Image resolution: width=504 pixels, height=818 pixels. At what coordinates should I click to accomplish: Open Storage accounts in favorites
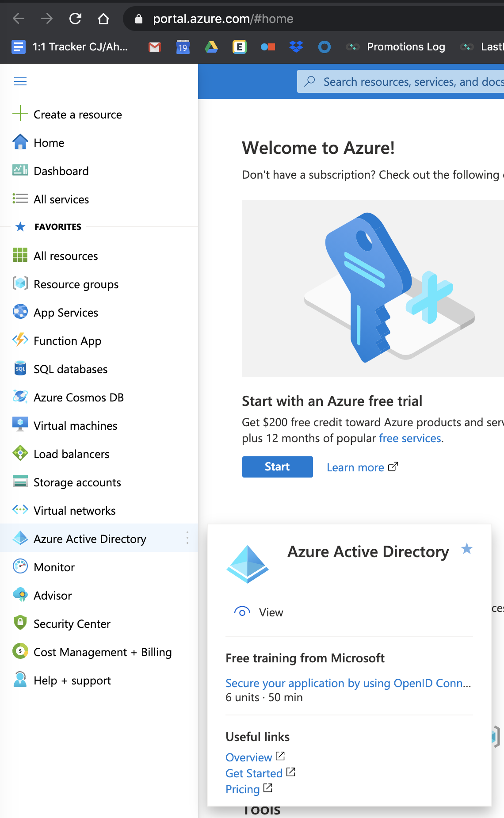(x=77, y=482)
